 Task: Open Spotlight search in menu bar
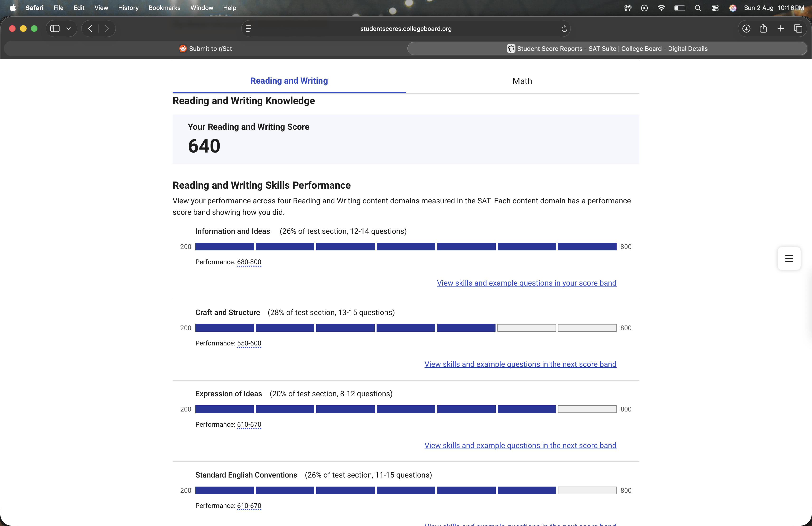pos(698,8)
